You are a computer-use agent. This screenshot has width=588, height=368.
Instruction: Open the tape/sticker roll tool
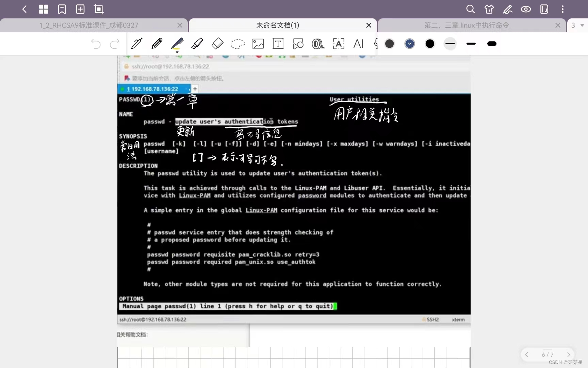point(318,44)
